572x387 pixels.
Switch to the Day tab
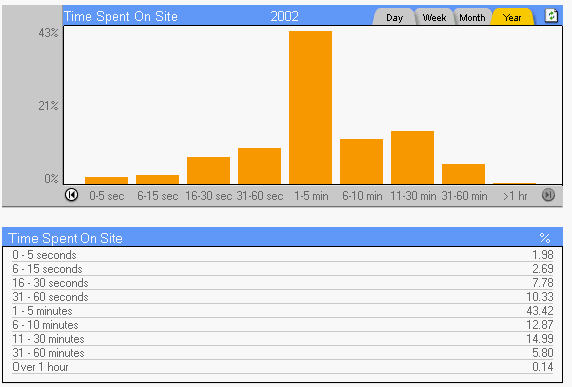click(394, 17)
